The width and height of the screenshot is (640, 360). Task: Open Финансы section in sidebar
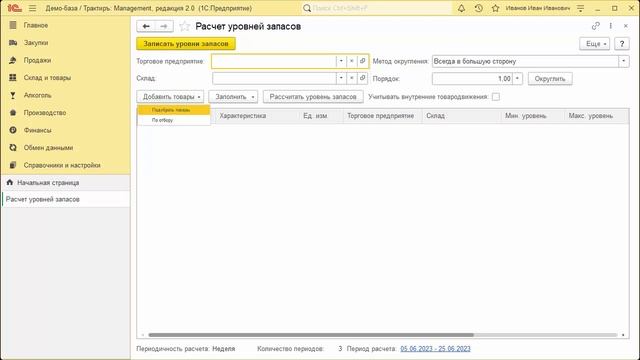65,130
